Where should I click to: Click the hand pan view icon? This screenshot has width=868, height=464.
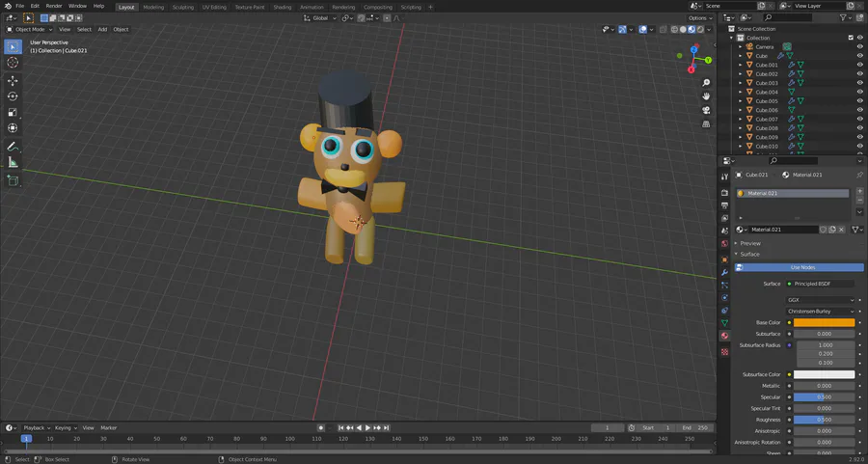(706, 96)
